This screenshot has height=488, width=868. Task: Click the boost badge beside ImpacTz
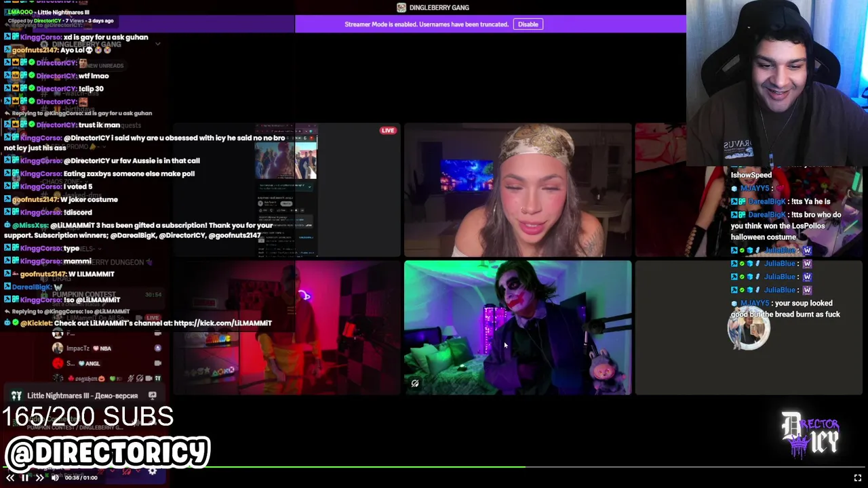pyautogui.click(x=157, y=348)
